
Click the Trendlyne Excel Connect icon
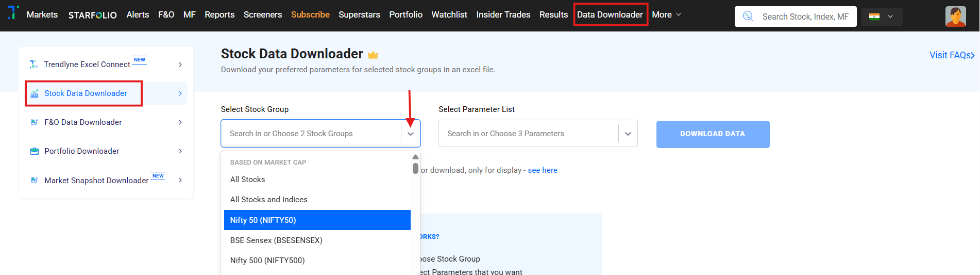coord(34,64)
